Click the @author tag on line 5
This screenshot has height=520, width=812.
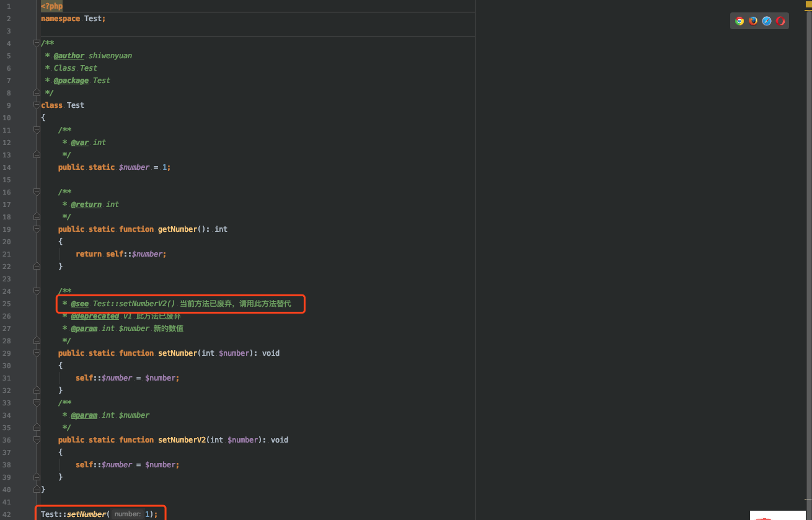[69, 56]
